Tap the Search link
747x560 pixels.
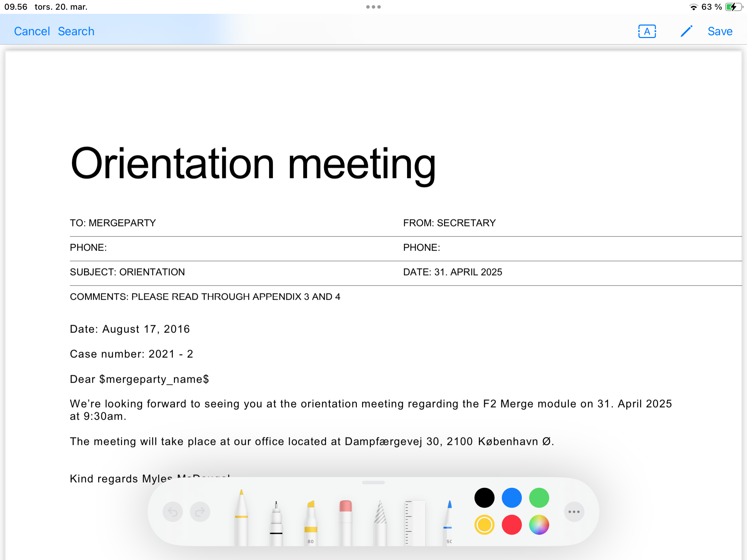76,31
